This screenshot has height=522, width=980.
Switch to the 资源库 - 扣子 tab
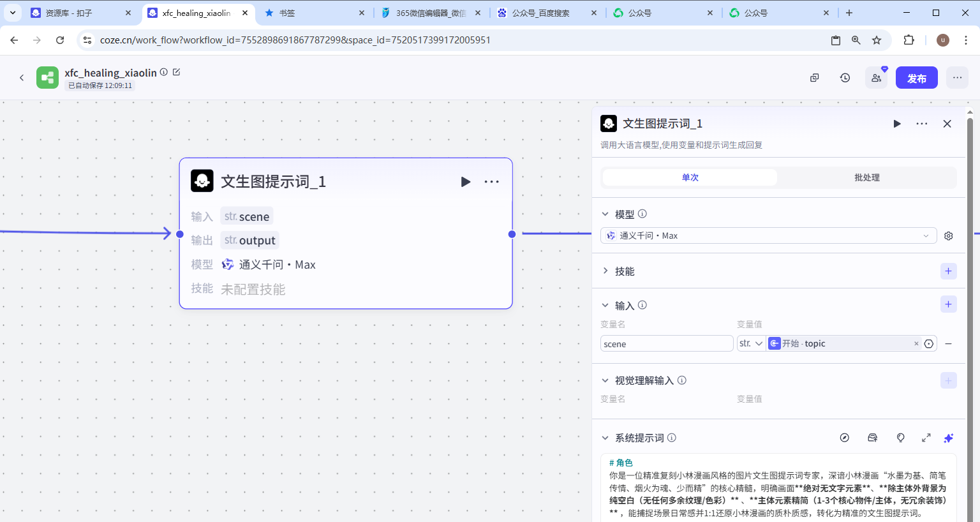click(x=81, y=13)
